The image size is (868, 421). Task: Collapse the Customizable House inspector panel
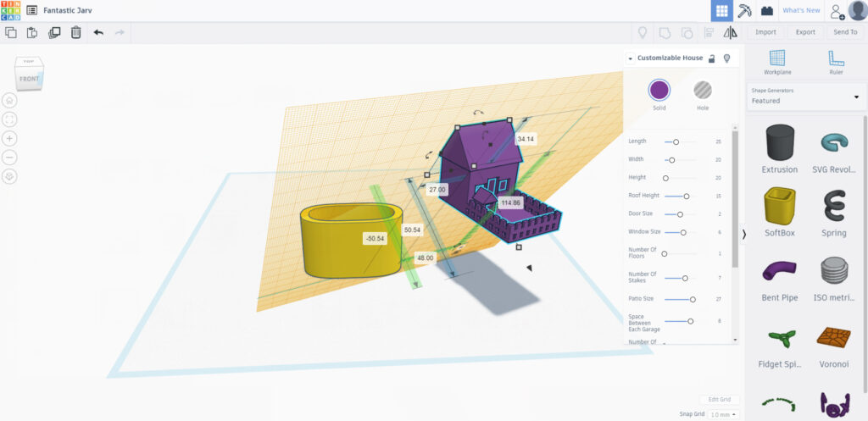pos(630,58)
